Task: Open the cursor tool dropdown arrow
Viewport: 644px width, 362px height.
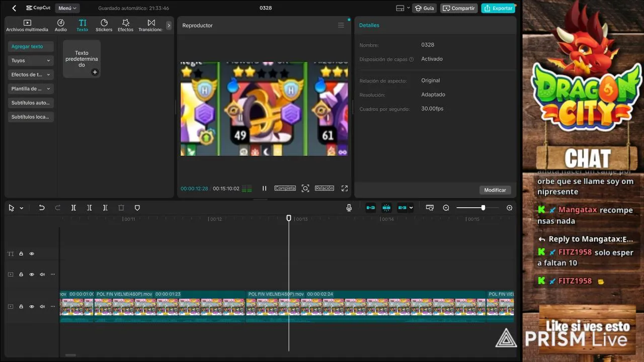Action: point(22,208)
